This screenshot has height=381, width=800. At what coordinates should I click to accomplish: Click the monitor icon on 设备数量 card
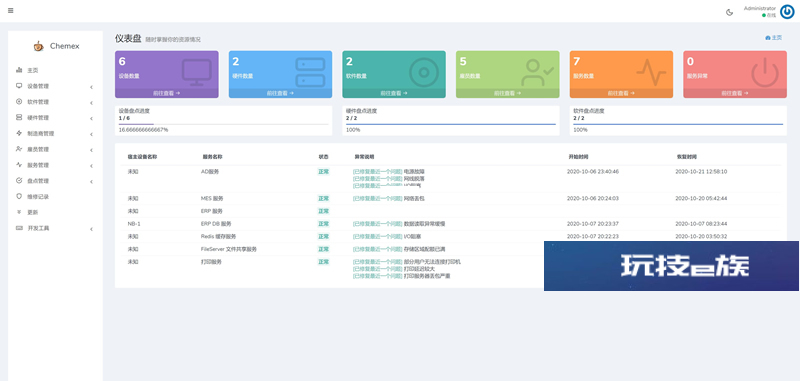pyautogui.click(x=196, y=72)
